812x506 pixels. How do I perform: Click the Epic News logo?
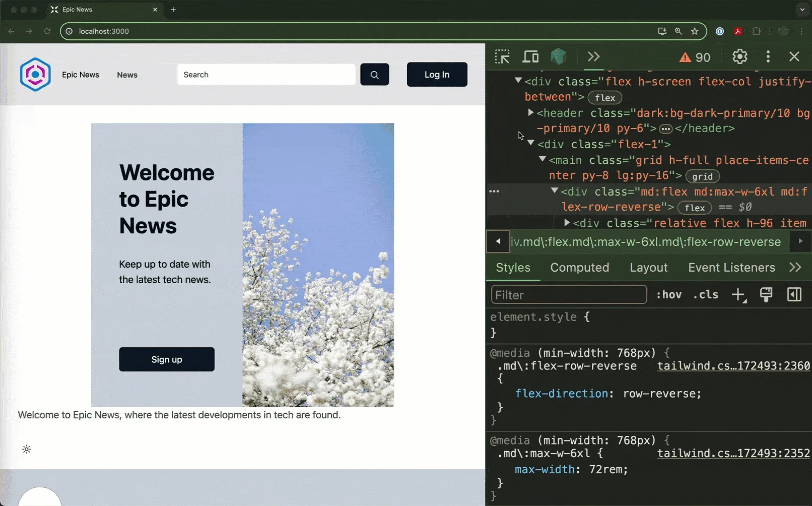35,75
